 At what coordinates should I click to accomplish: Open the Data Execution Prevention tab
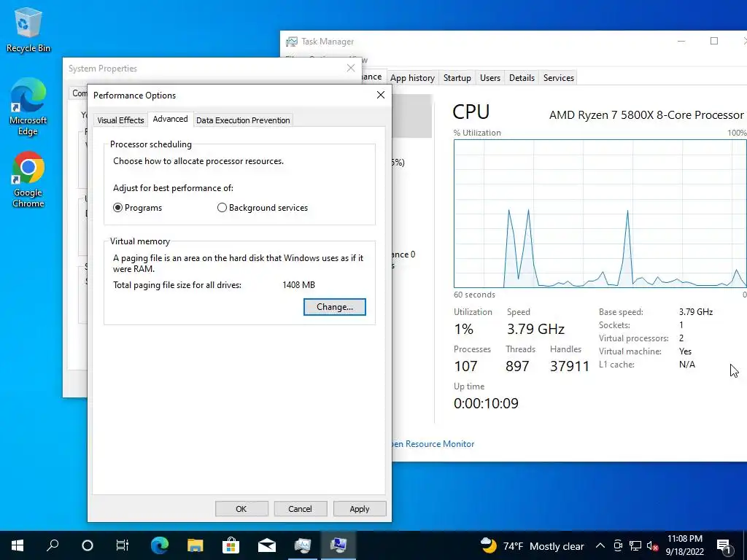pos(243,120)
